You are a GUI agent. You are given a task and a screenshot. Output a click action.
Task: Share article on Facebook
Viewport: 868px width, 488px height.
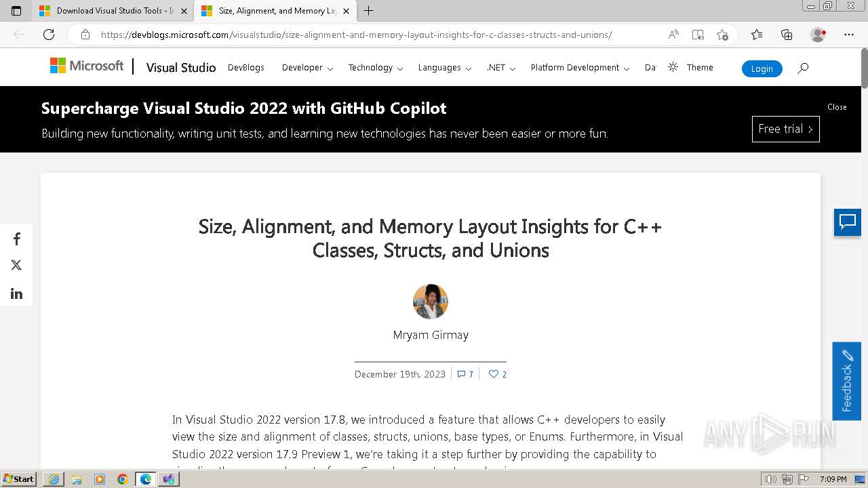tap(16, 239)
